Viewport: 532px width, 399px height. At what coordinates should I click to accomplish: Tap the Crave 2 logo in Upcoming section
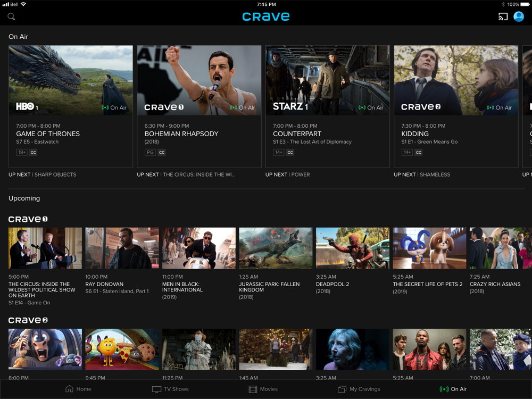point(28,320)
